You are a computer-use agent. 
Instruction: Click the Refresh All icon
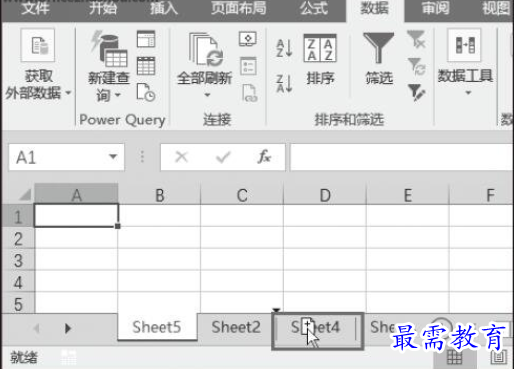[x=205, y=50]
